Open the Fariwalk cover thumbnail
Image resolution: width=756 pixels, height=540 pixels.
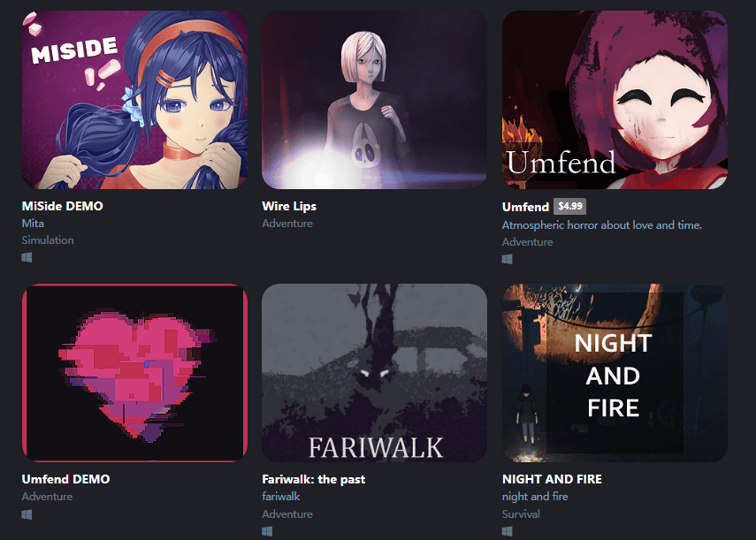[x=374, y=373]
